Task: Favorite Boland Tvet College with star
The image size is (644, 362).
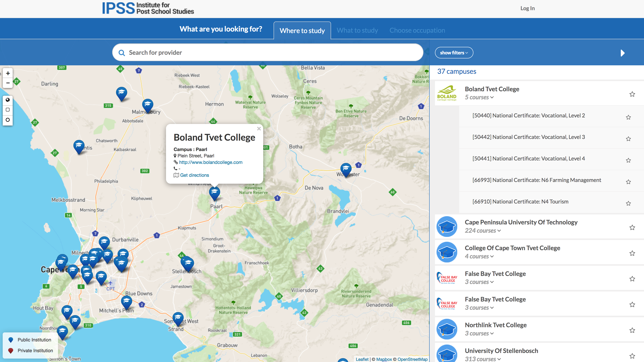Action: coord(632,94)
